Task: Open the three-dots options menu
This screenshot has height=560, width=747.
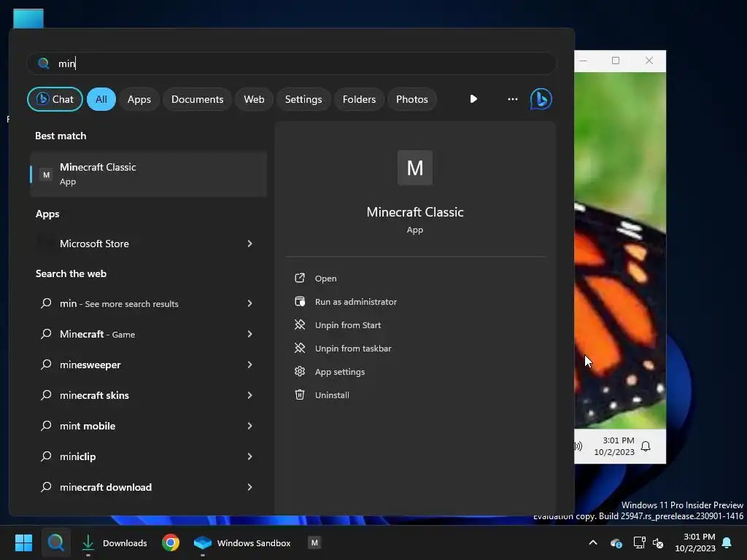Action: (513, 99)
